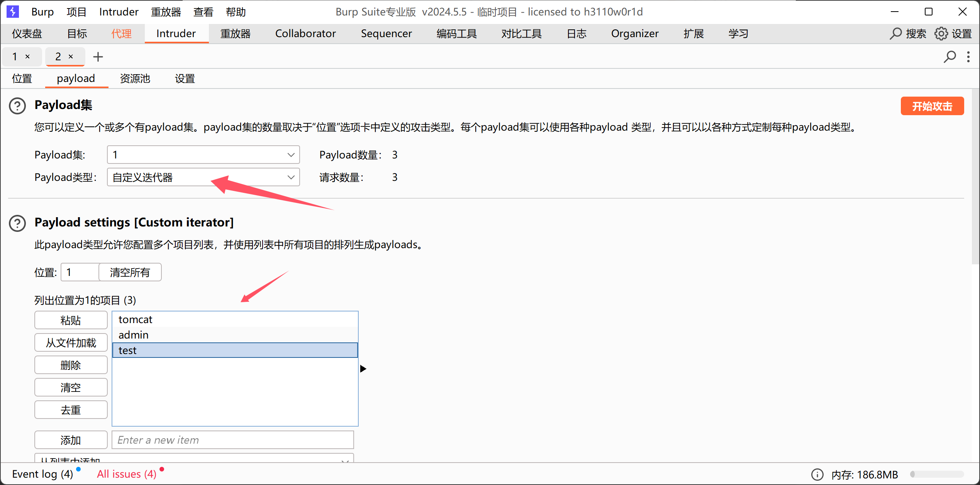Click the 去重 button
Viewport: 980px width, 485px height.
pos(71,410)
